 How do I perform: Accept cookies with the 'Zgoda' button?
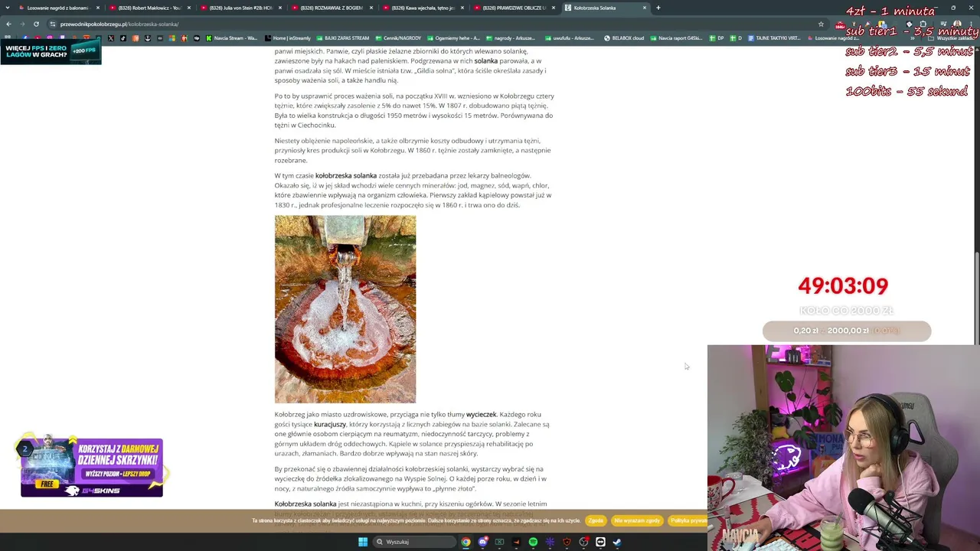596,520
